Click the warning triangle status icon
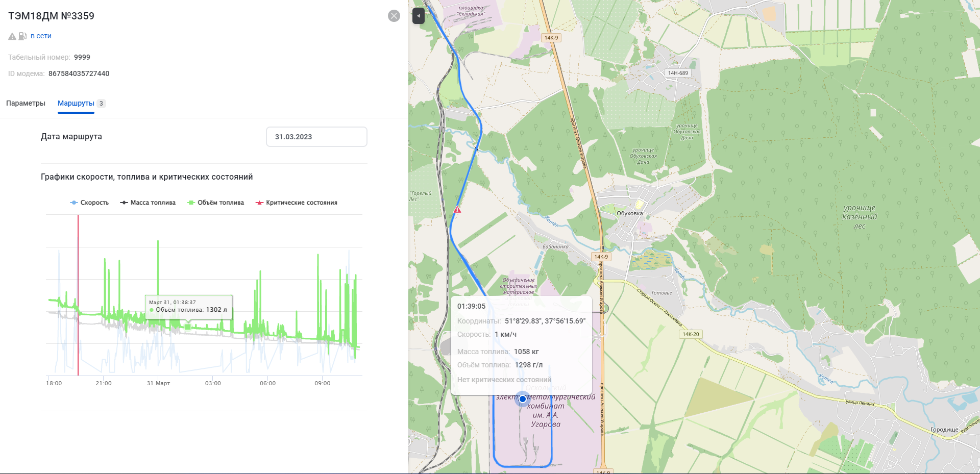 [x=12, y=36]
